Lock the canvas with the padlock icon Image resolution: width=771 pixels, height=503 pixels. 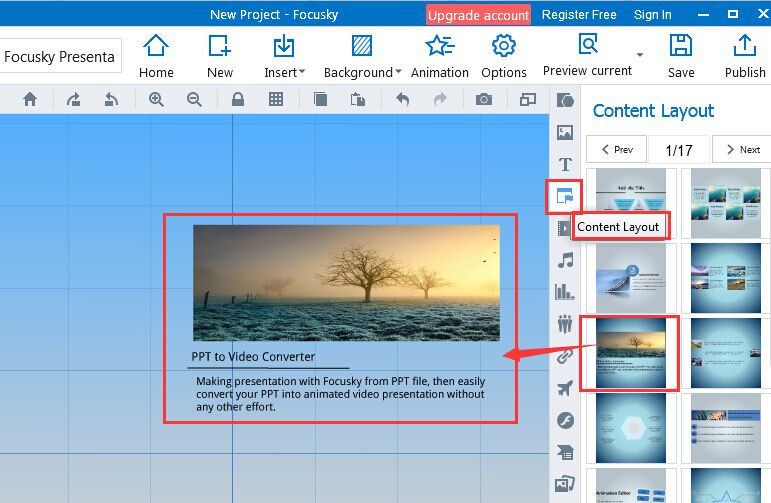tap(238, 99)
